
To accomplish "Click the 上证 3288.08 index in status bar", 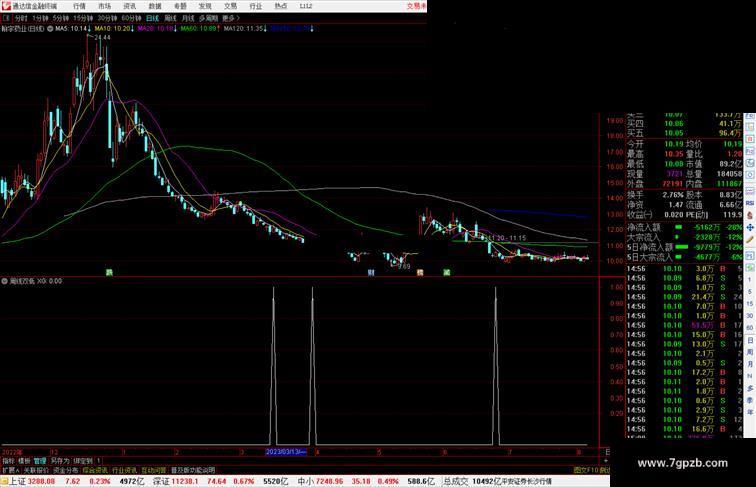I will pyautogui.click(x=33, y=481).
